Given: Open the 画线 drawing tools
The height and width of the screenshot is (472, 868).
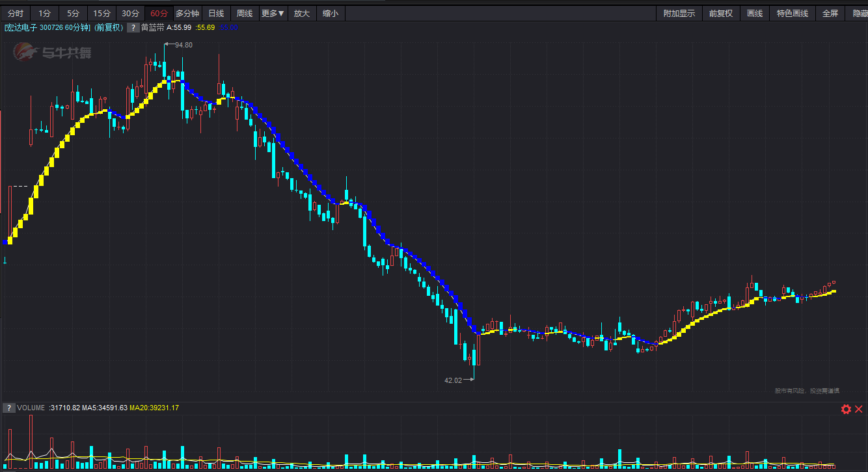Looking at the screenshot, I should (x=755, y=13).
